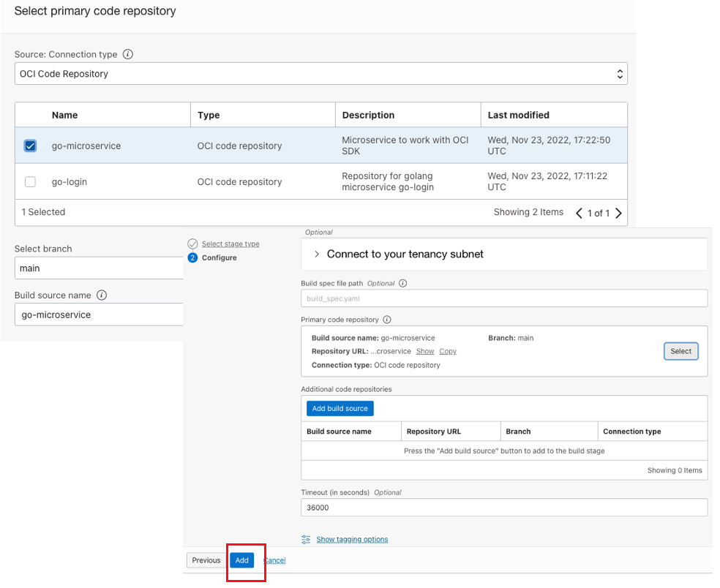Click the info icon beside Source Connection type

tap(127, 54)
